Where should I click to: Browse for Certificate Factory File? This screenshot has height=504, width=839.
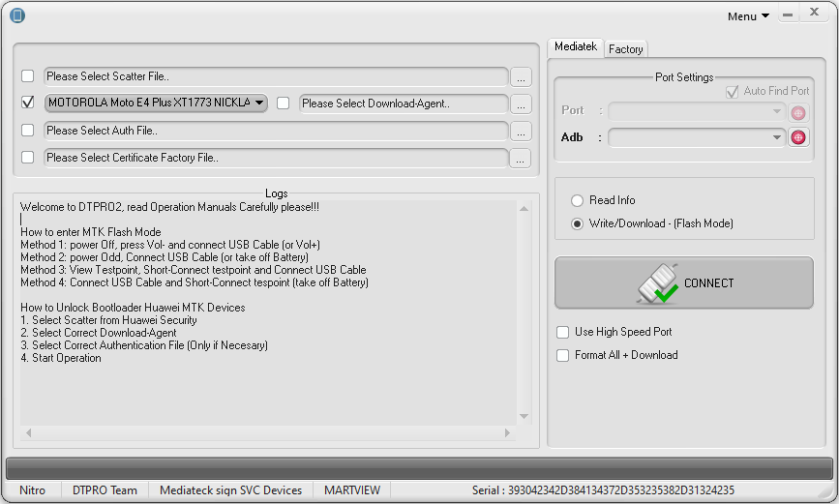pos(520,159)
